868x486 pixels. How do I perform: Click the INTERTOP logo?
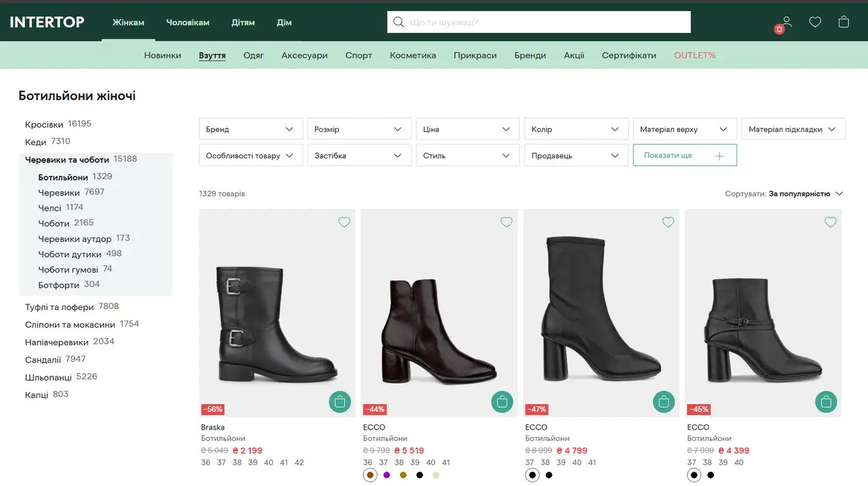tap(47, 22)
